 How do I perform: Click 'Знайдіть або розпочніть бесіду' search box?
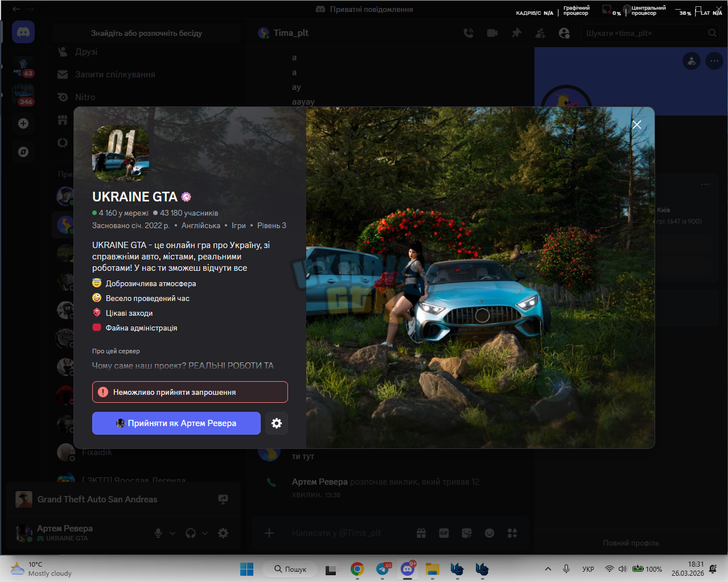(x=146, y=33)
